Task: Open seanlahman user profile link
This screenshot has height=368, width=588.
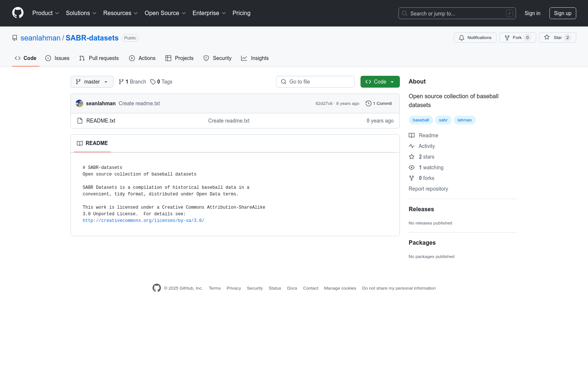Action: (40, 38)
